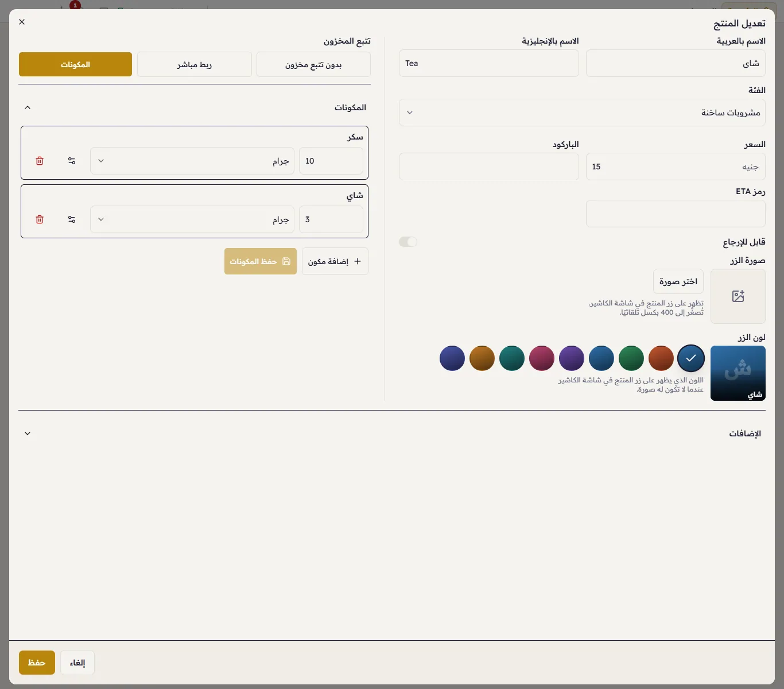Image resolution: width=784 pixels, height=689 pixels.
Task: Choose the selected dark blue checkmark swatch
Action: pyautogui.click(x=691, y=358)
